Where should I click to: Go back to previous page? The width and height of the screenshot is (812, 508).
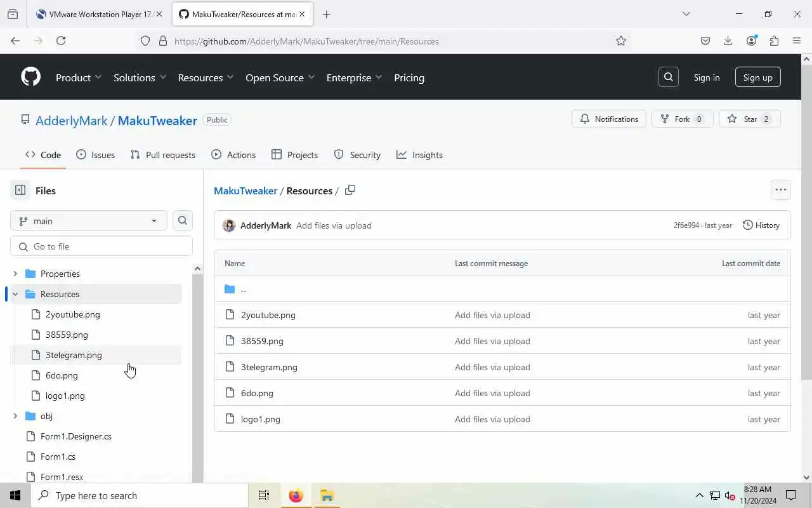(15, 41)
